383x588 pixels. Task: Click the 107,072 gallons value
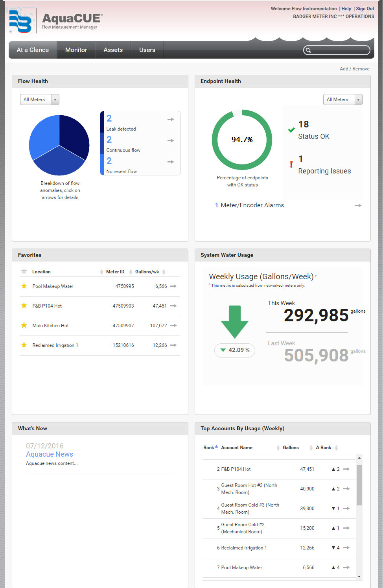tap(158, 326)
